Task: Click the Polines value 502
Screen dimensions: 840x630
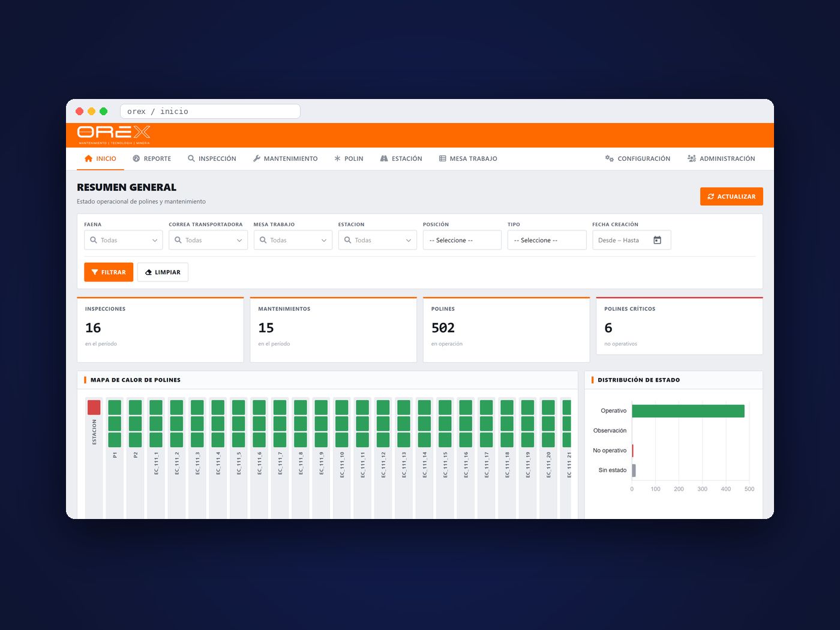Action: tap(443, 328)
